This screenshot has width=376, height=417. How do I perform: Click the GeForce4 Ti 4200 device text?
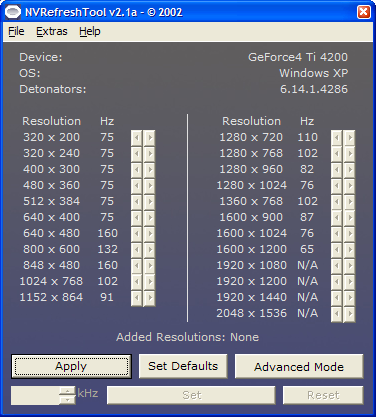pos(298,57)
